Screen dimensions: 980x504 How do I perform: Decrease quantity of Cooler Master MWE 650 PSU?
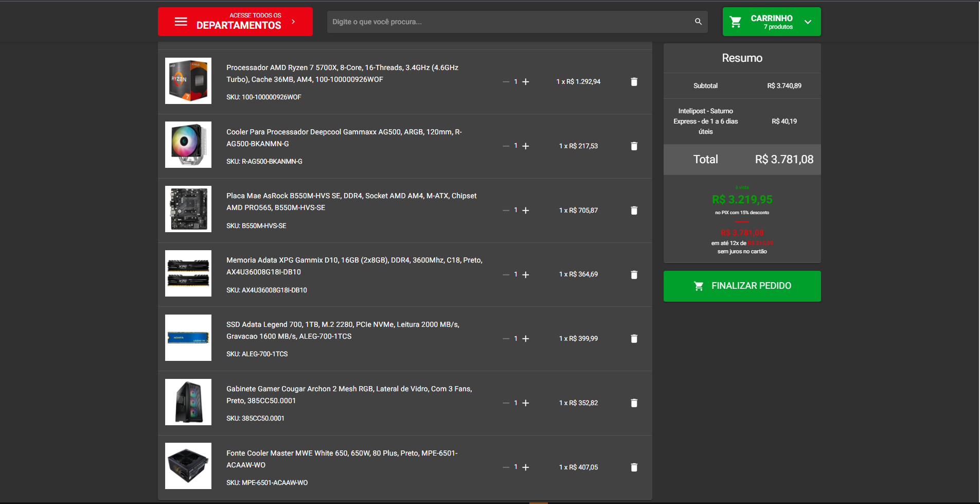pos(506,467)
